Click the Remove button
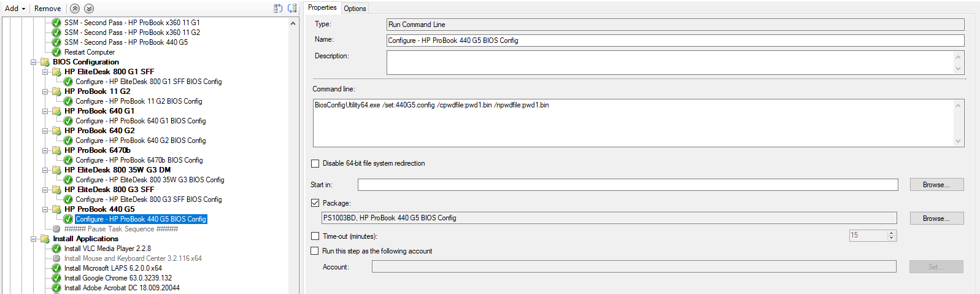Viewport: 980px width, 294px height. [47, 9]
